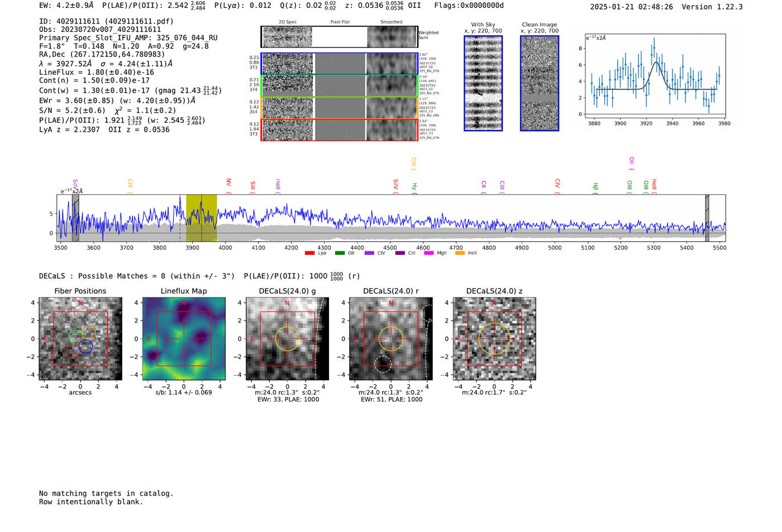Click the yellow highlighted region in spectrum

click(x=202, y=218)
